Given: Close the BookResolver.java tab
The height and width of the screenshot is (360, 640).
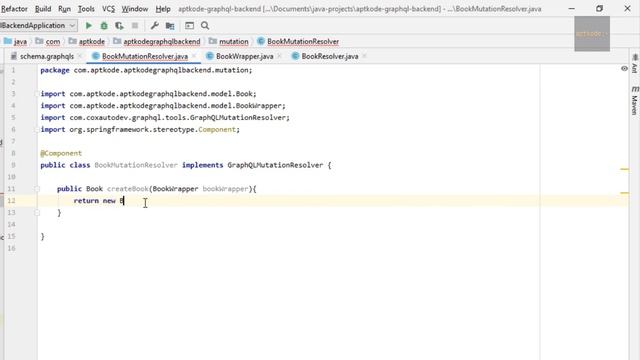Looking at the screenshot, I should click(364, 56).
